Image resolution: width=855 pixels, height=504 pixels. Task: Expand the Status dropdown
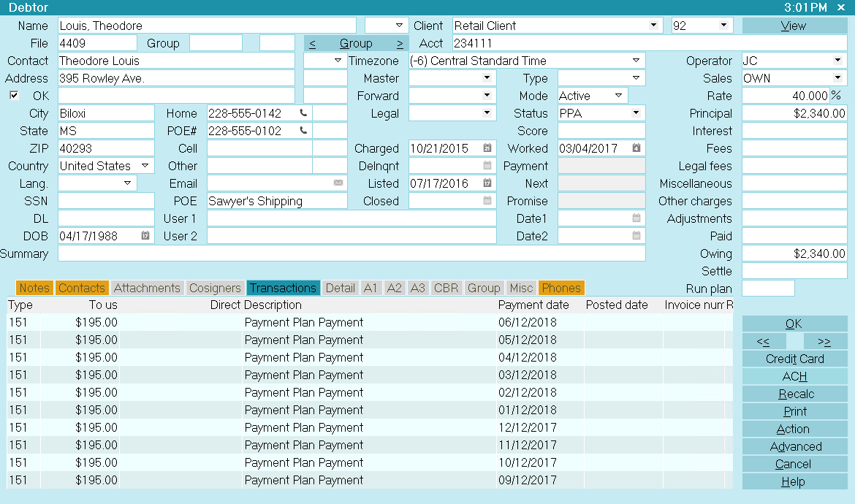click(x=636, y=112)
